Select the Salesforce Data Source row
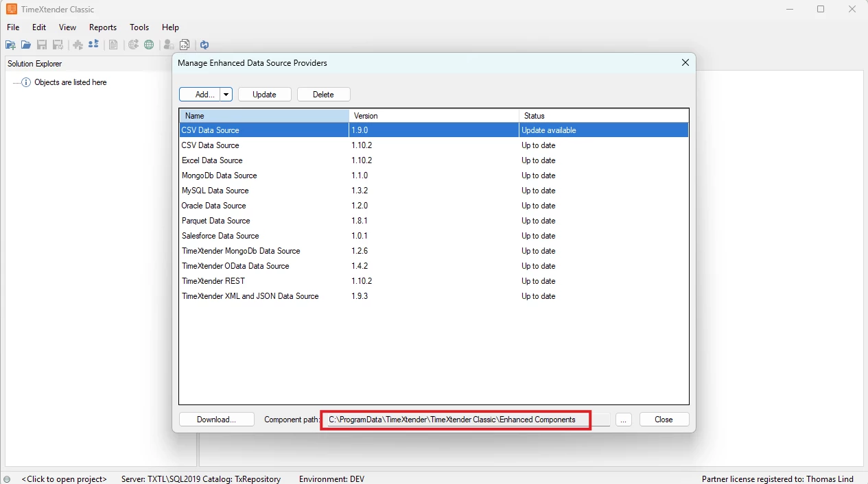 point(434,236)
